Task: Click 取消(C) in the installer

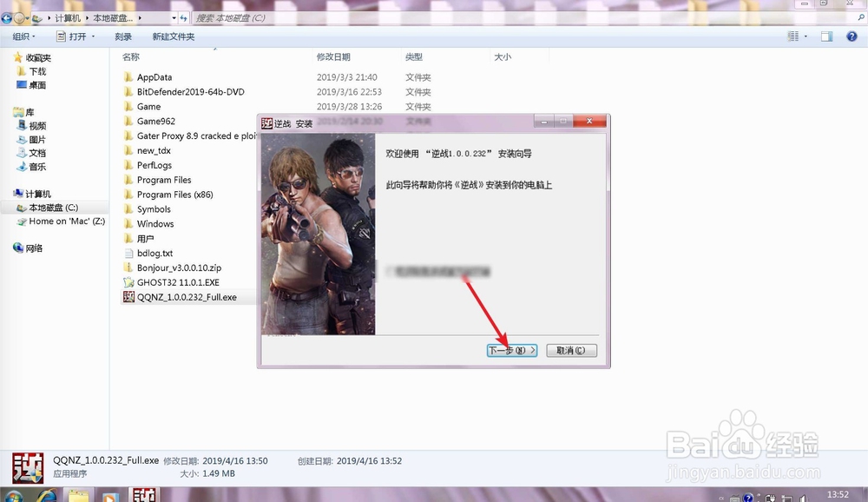Action: [x=571, y=350]
